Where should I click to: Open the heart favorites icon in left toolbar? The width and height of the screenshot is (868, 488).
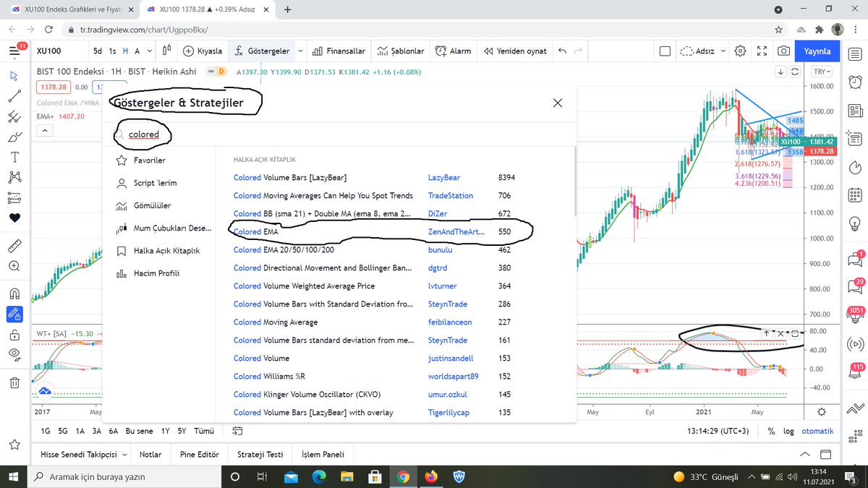(14, 218)
